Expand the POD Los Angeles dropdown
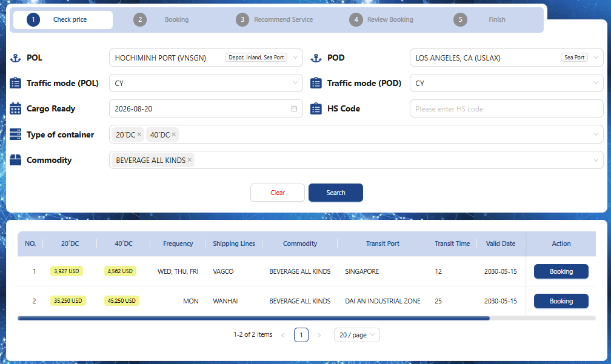 [507, 58]
